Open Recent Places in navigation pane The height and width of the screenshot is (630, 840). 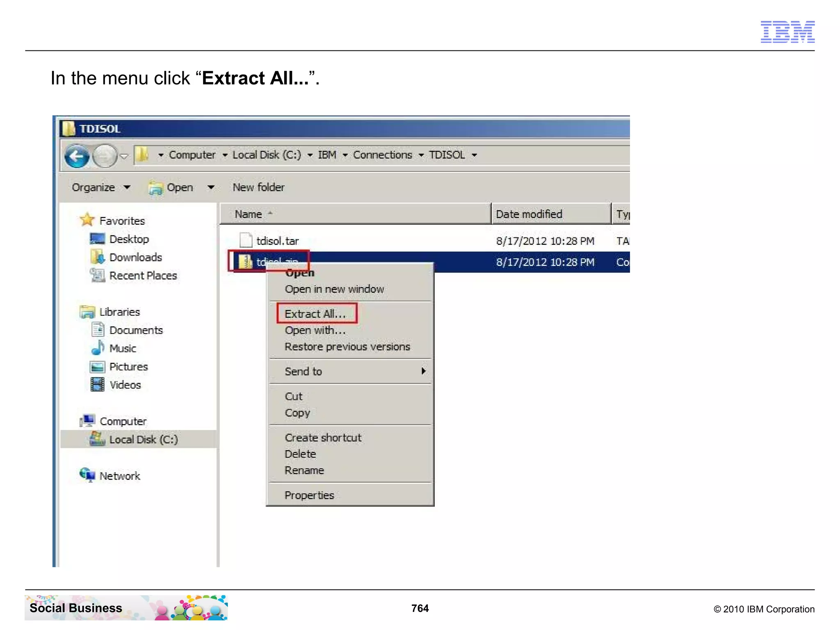click(143, 276)
